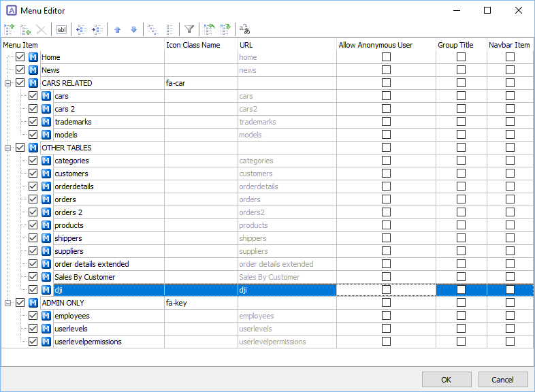Confirm with the OK button

(x=447, y=380)
